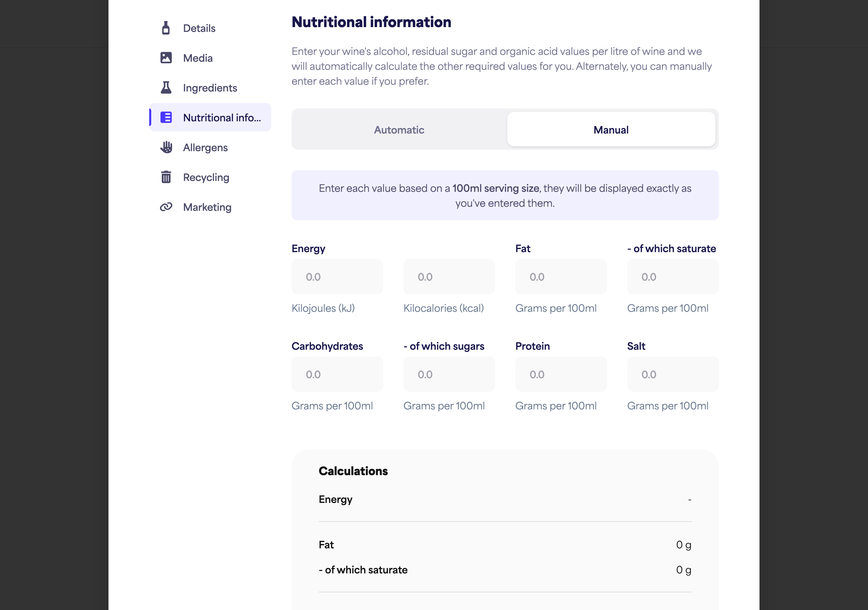
Task: Click the Media image icon
Action: click(166, 58)
